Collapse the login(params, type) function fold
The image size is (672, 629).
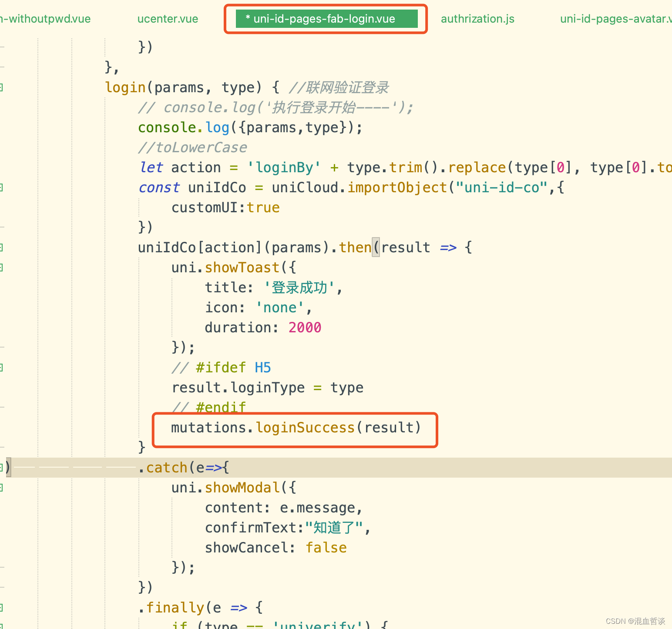point(1,87)
